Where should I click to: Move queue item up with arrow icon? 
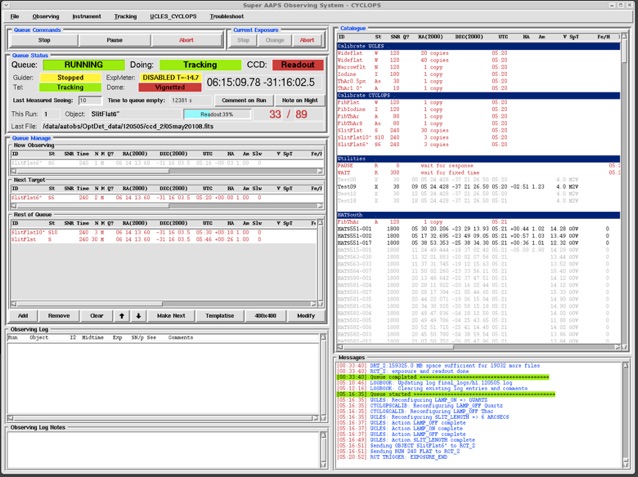point(122,315)
